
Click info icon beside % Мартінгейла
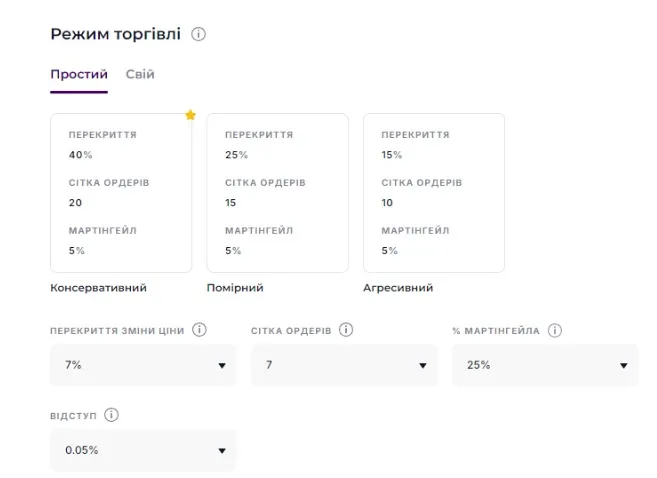(x=555, y=330)
